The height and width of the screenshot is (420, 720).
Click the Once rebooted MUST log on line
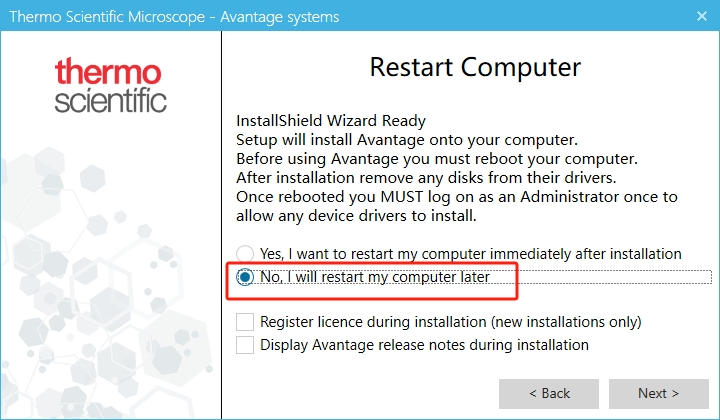(456, 197)
